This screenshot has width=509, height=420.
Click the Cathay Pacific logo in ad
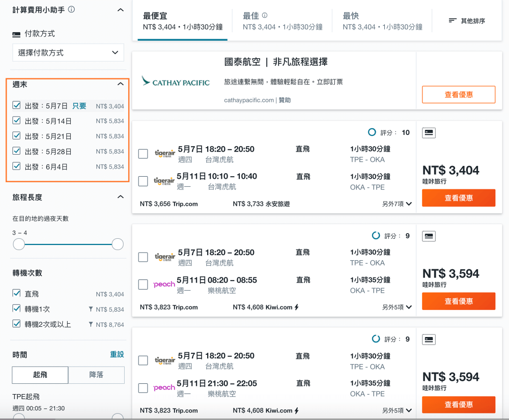(176, 81)
